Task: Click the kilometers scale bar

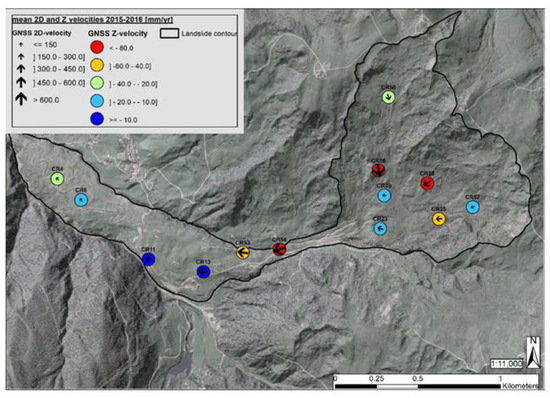Action: [417, 386]
